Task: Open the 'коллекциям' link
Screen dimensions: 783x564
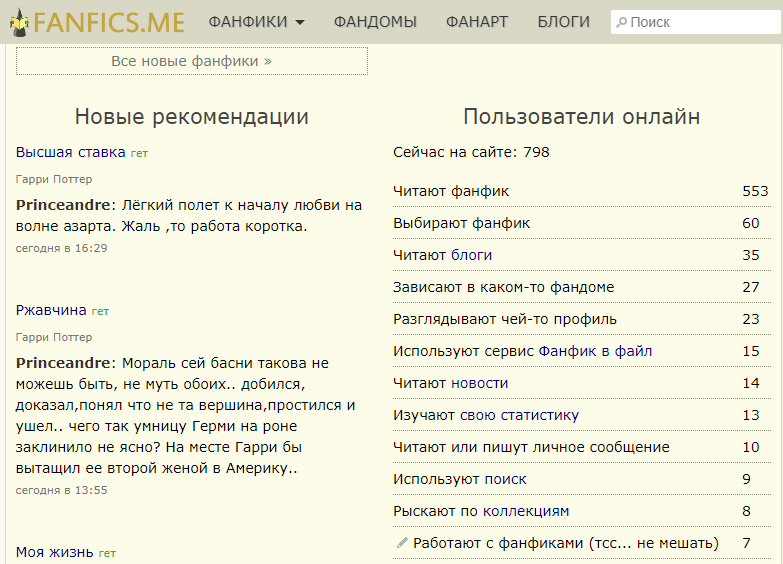Action: 525,511
